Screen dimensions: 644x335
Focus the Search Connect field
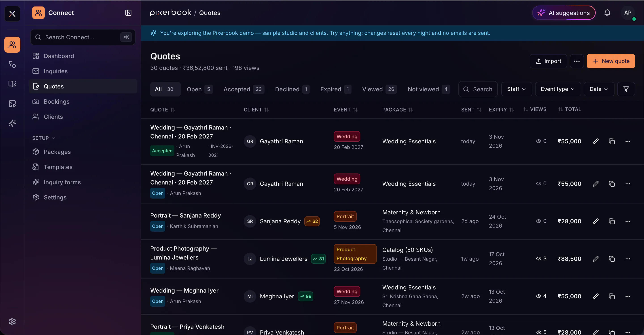pyautogui.click(x=83, y=37)
